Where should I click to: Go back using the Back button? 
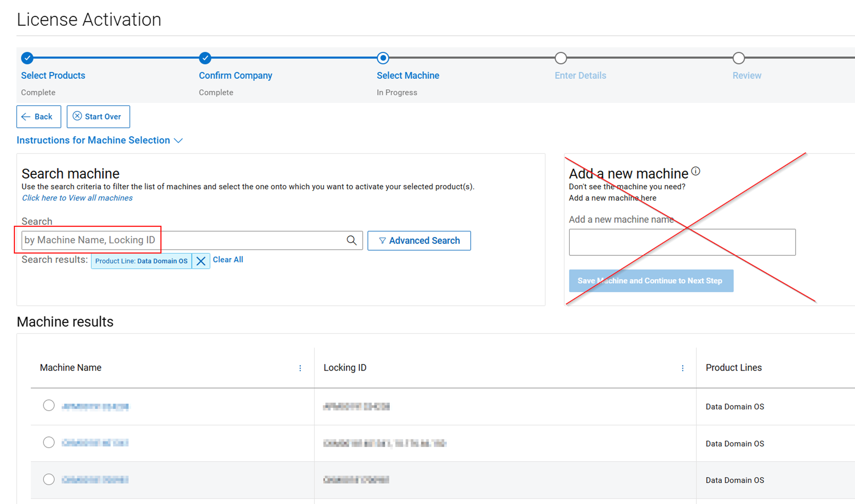[x=39, y=117]
